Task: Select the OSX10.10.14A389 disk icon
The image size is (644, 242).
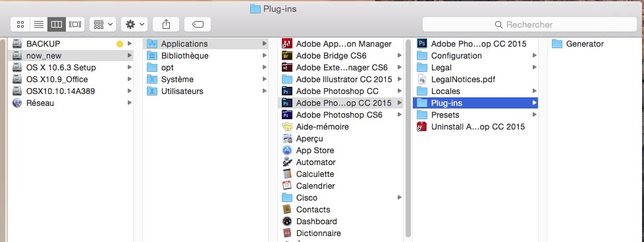Action: coord(17,91)
